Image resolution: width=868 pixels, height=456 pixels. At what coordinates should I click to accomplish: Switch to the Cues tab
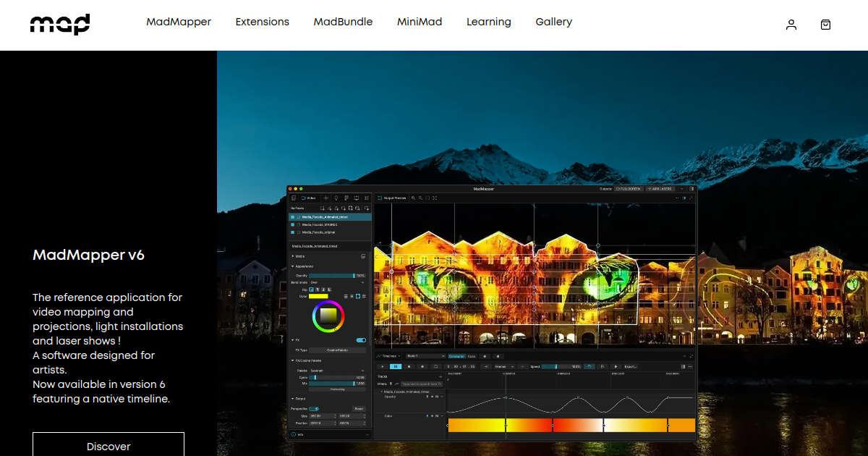472,356
